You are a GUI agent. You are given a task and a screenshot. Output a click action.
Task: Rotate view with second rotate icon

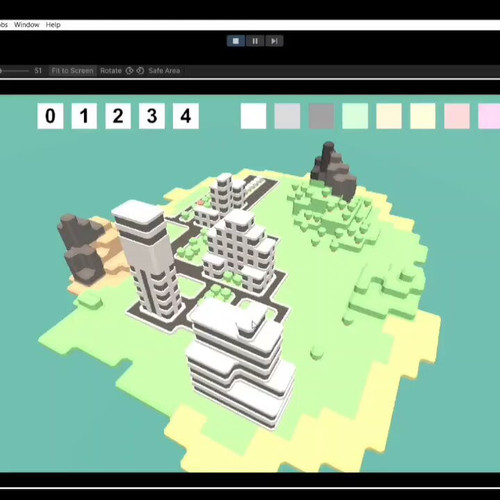[x=140, y=71]
